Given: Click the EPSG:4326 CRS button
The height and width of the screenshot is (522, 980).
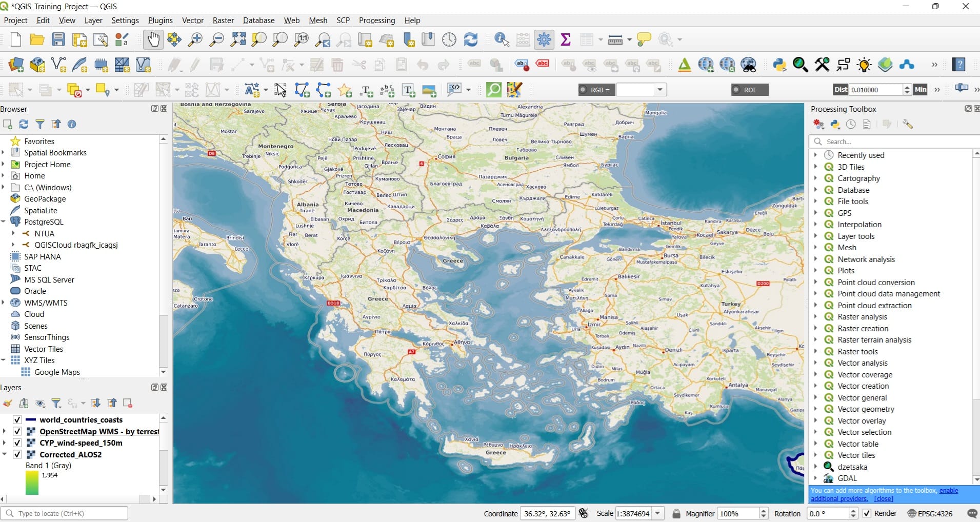Looking at the screenshot, I should click(930, 513).
